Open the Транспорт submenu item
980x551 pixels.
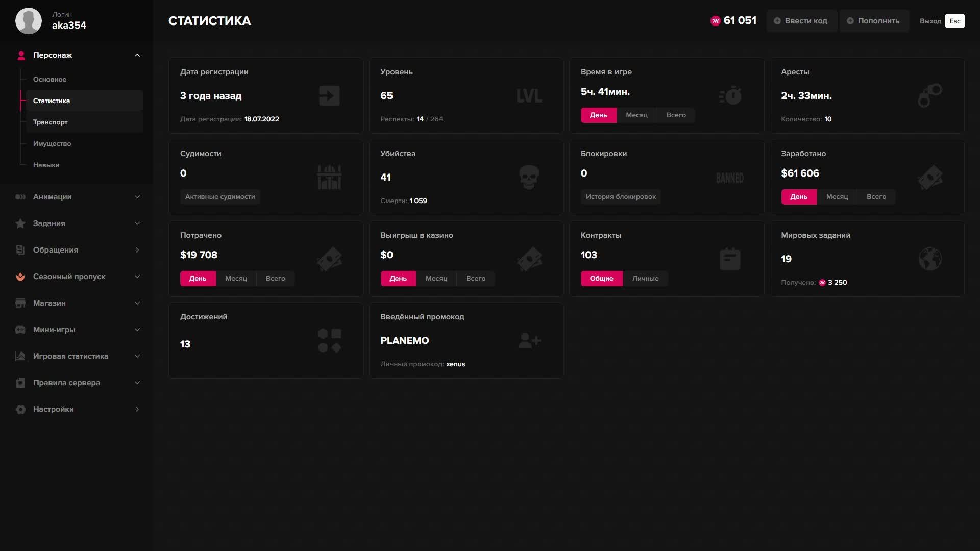[x=51, y=122]
